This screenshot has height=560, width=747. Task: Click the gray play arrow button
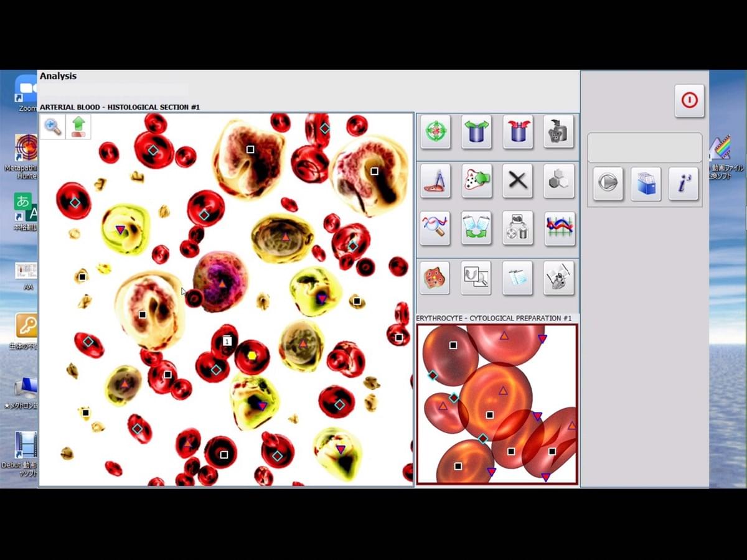point(608,183)
